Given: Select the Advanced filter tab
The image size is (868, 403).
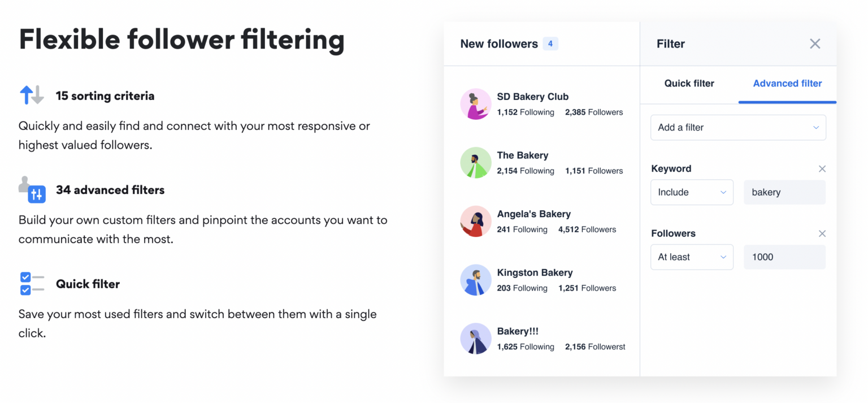Looking at the screenshot, I should (787, 83).
